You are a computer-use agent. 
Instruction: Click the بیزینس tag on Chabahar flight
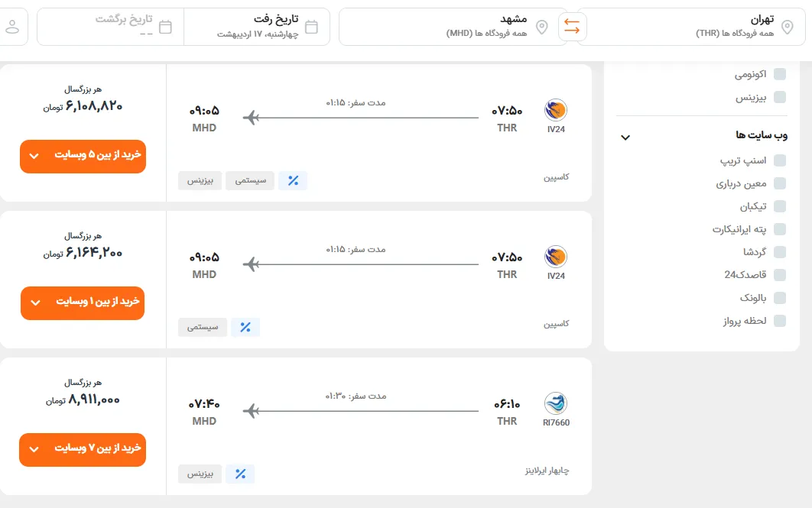(200, 474)
